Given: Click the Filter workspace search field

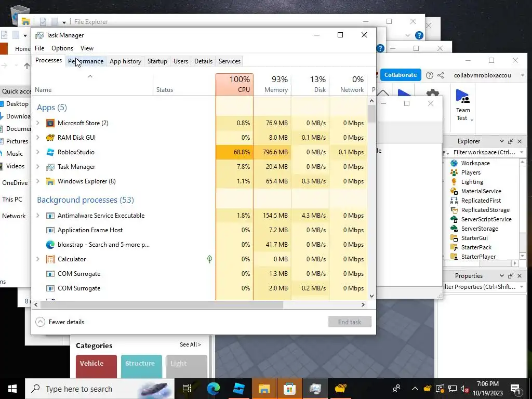Looking at the screenshot, I should click(484, 152).
